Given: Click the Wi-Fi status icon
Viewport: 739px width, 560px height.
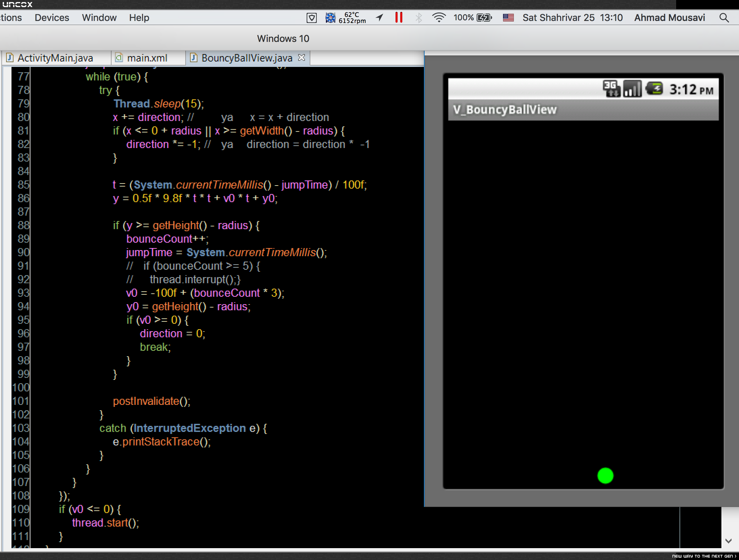Looking at the screenshot, I should (439, 18).
